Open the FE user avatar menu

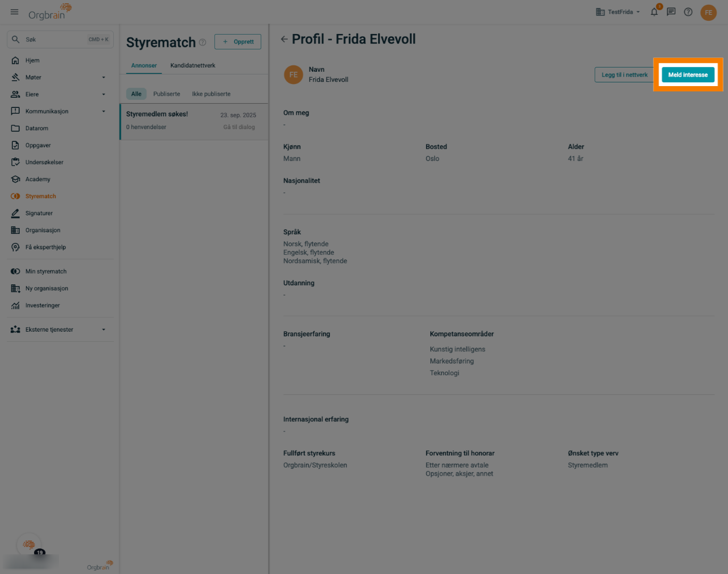pyautogui.click(x=708, y=12)
